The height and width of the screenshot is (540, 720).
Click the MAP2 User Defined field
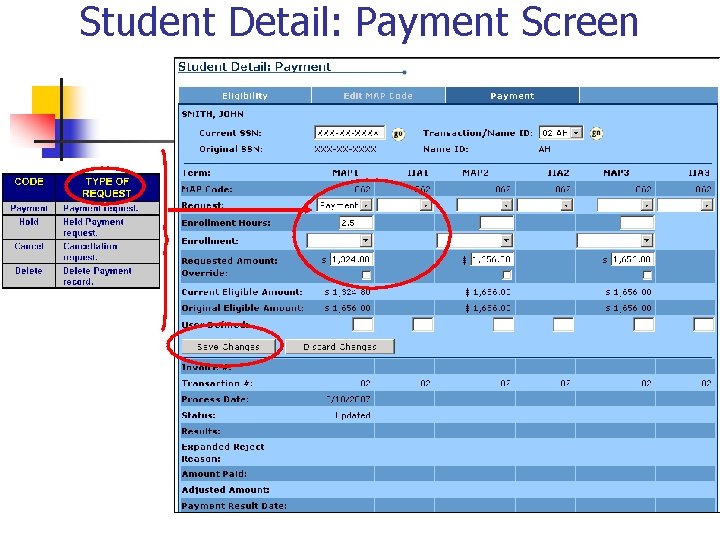[x=503, y=324]
